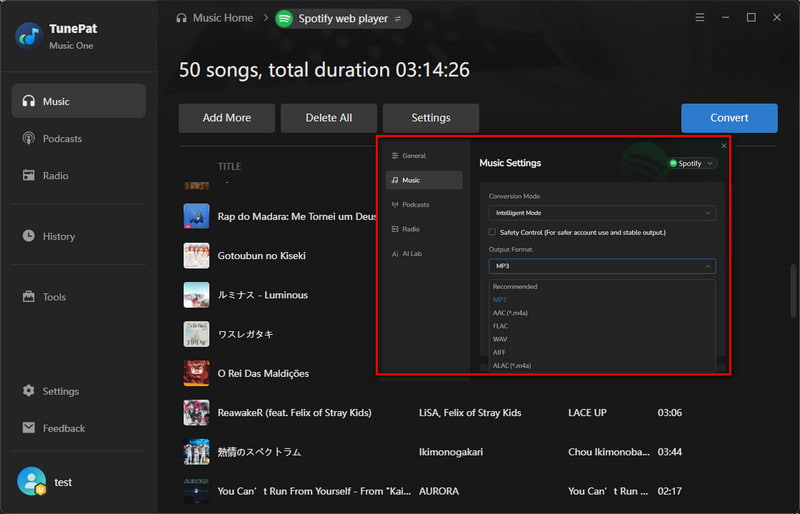Select song title ルミナス - Luminous
This screenshot has width=800, height=514.
pyautogui.click(x=263, y=295)
